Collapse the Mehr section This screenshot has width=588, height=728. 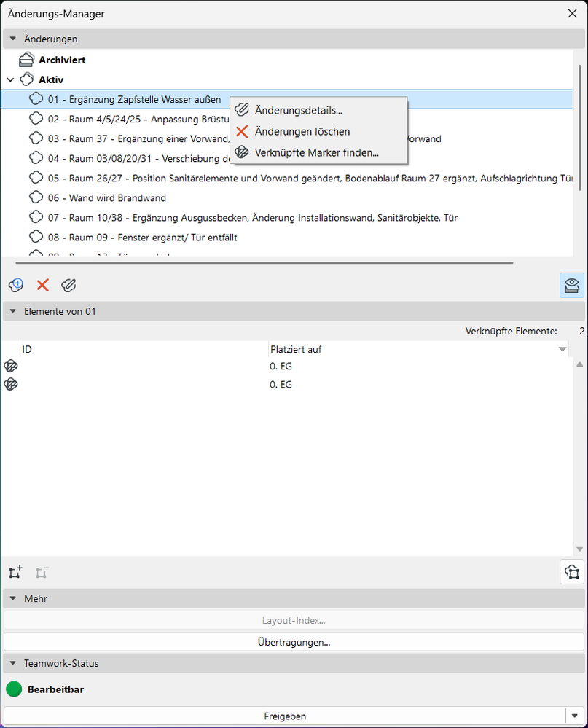point(13,598)
